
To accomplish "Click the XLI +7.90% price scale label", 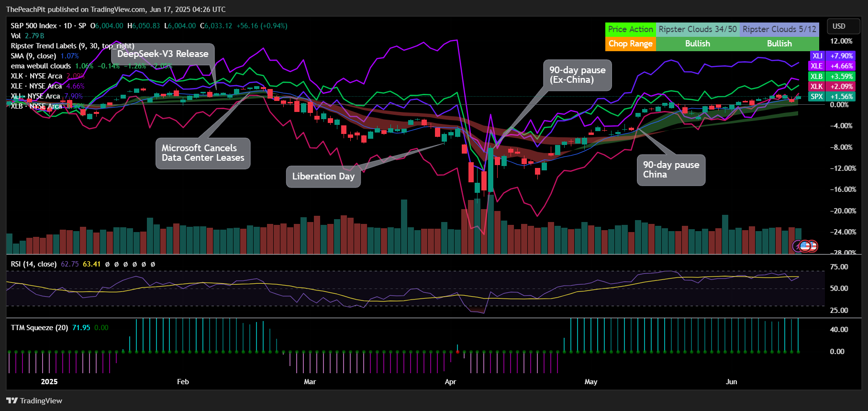I will (833, 56).
